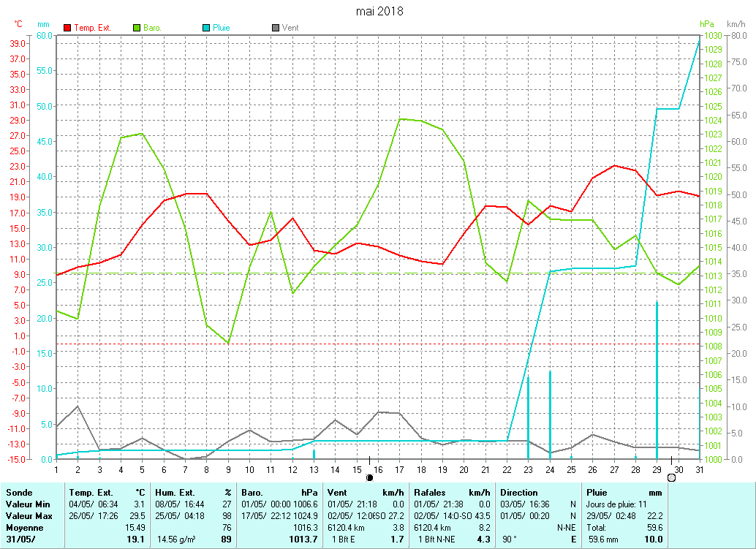Click the rain bar at day 24
The image size is (756, 549).
click(x=550, y=413)
